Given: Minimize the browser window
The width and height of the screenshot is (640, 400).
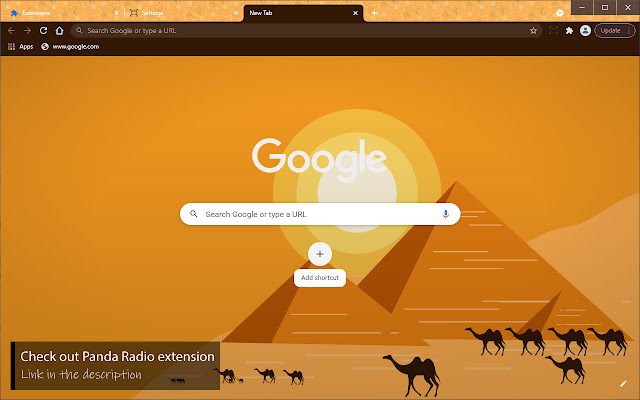Looking at the screenshot, I should tap(582, 7).
